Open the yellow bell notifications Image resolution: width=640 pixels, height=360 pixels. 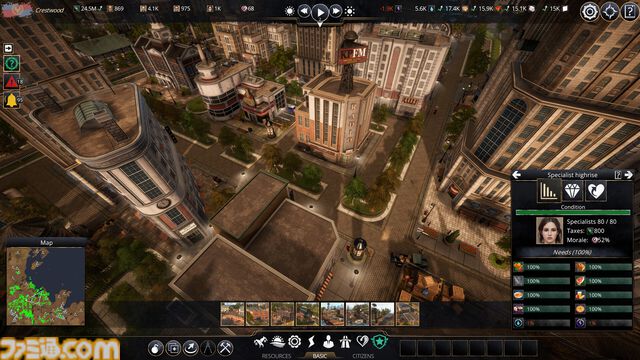click(11, 100)
